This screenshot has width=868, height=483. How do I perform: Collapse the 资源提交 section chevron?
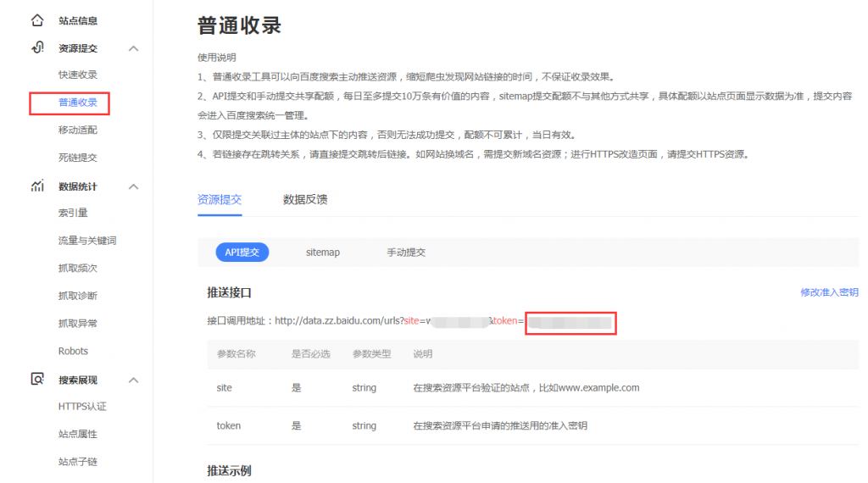point(133,48)
